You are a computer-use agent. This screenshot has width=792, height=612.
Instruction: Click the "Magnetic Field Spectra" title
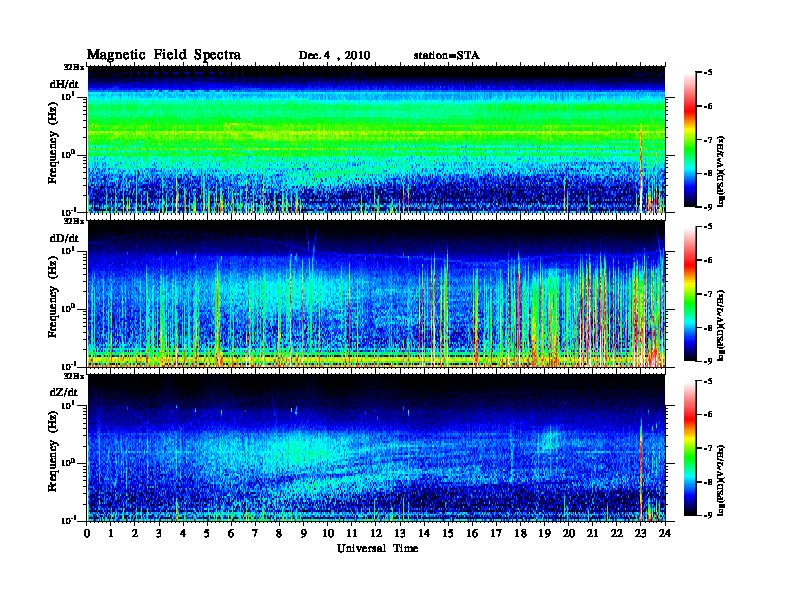coord(164,55)
